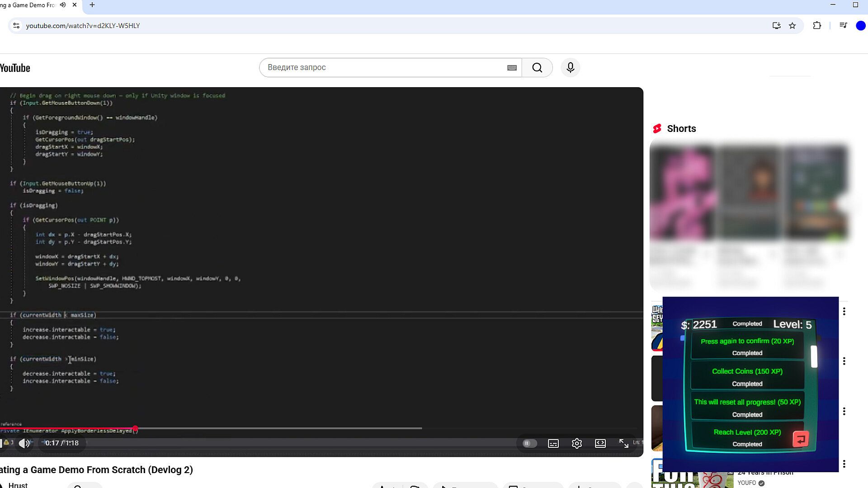Screen dimensions: 868x488
Task: Open a new browser tab
Action: coord(92,5)
